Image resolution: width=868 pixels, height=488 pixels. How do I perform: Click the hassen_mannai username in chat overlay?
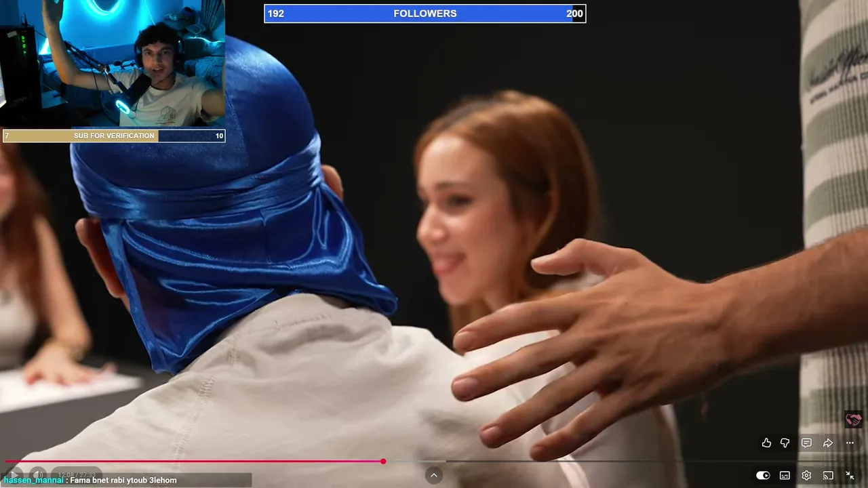click(34, 481)
